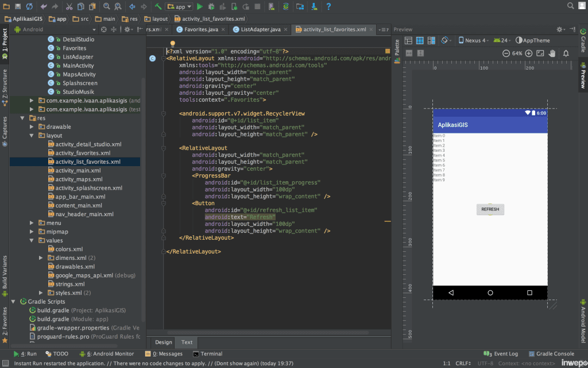Viewport: 588px width, 368px height.
Task: Open strings.xml in project tree
Action: pos(70,284)
